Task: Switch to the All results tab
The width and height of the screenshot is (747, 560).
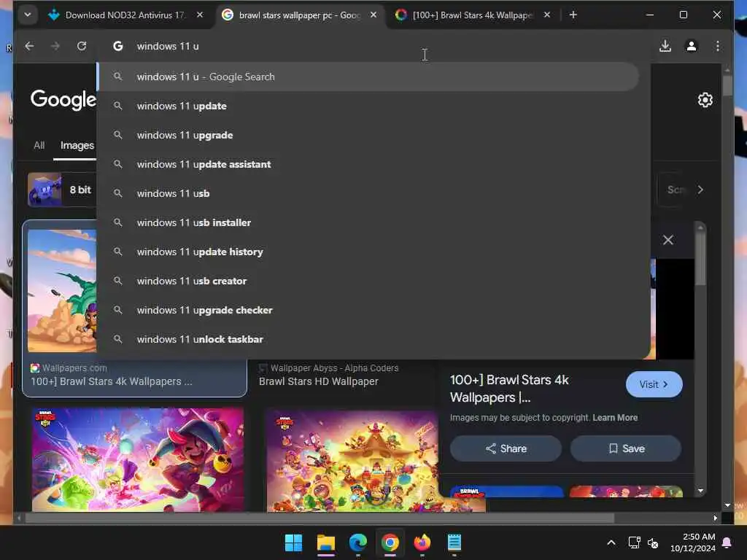Action: [x=39, y=145]
